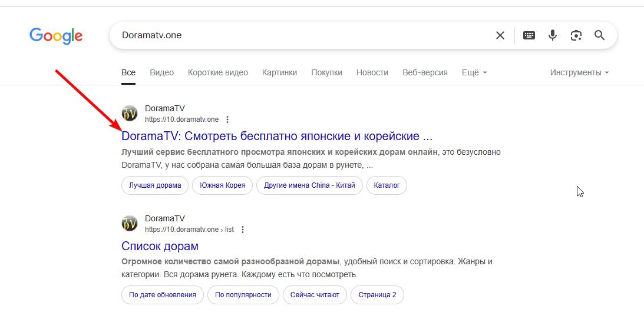Click the magnifying glass search icon
Screen dimensions: 644x319
600,35
